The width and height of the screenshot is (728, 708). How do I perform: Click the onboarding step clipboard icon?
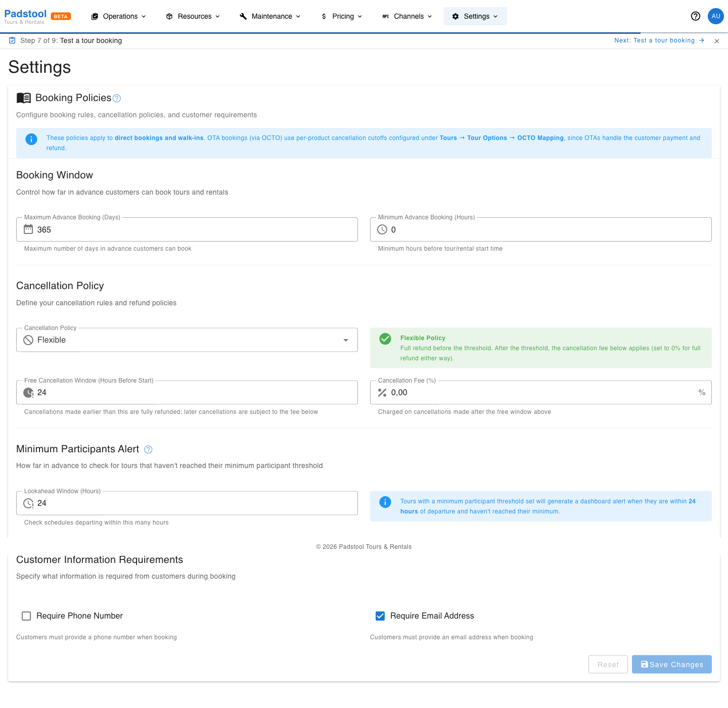pyautogui.click(x=12, y=40)
